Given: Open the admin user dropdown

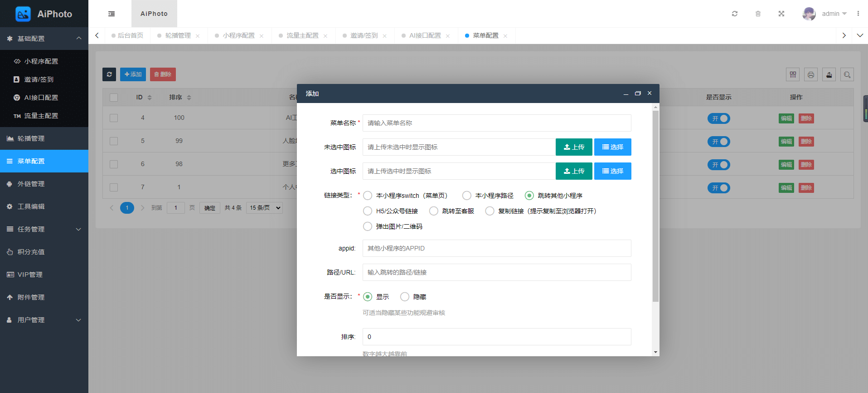Looking at the screenshot, I should pos(834,14).
